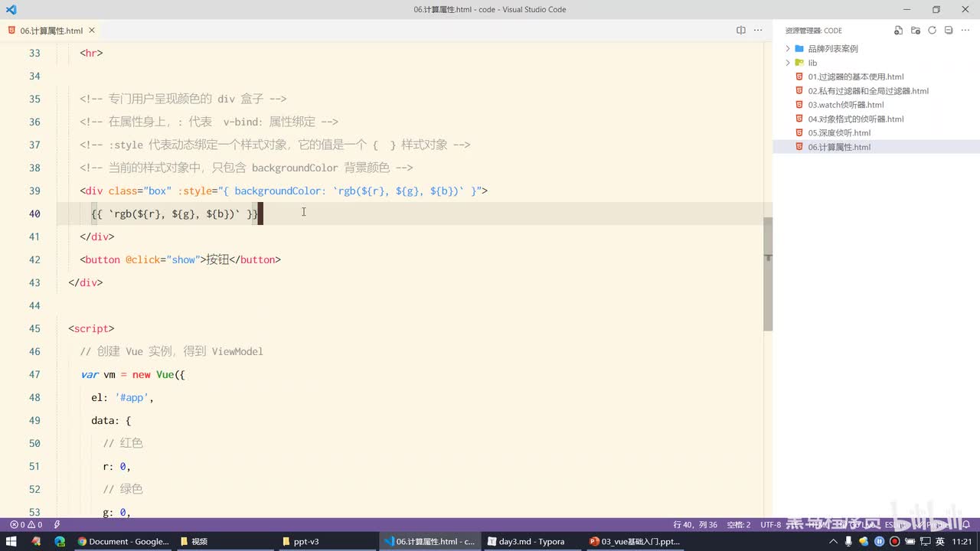
Task: Select the 06.计算属性.html editor tab
Action: [51, 31]
